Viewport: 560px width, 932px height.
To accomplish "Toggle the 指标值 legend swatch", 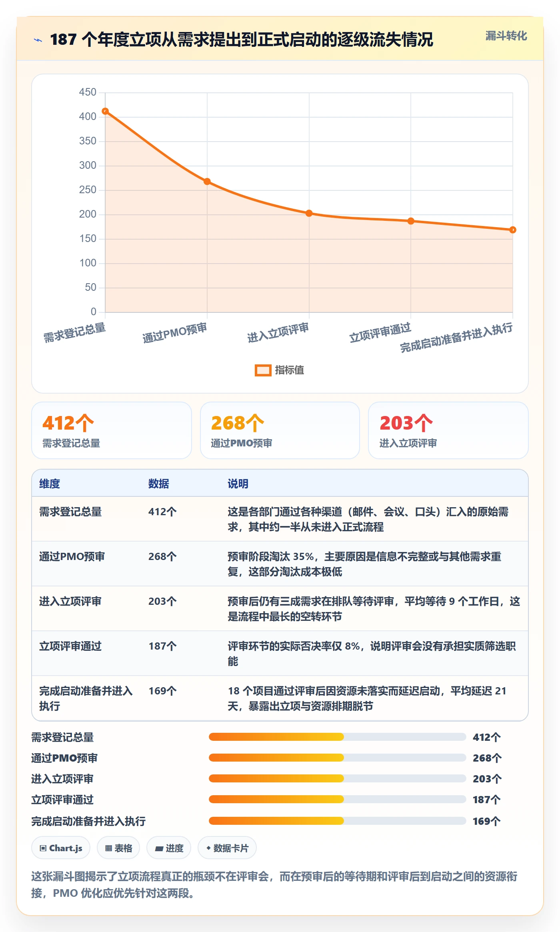I will pyautogui.click(x=263, y=370).
